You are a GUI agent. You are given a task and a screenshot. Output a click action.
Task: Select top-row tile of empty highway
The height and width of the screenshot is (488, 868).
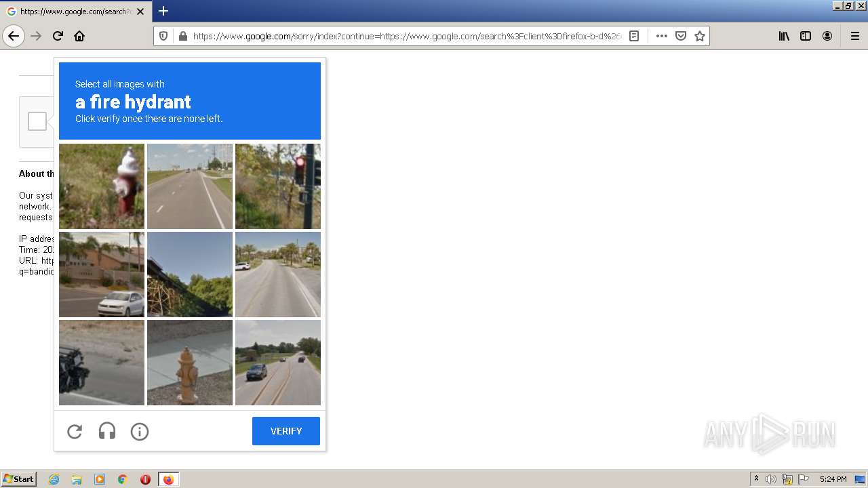click(x=190, y=186)
